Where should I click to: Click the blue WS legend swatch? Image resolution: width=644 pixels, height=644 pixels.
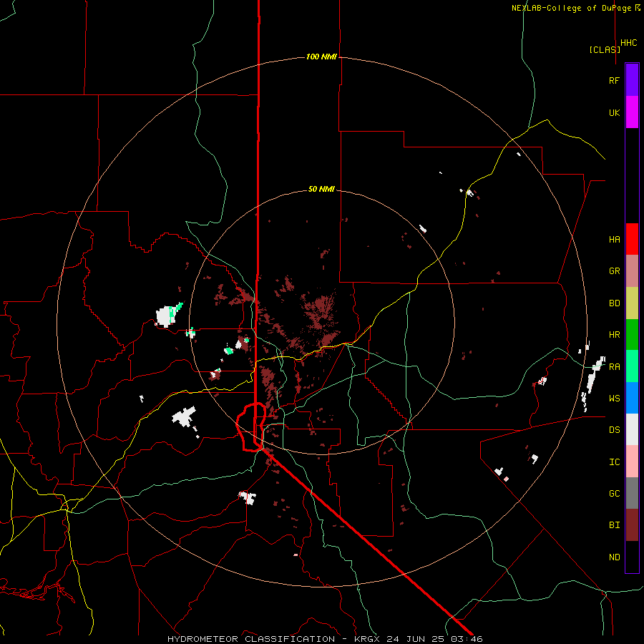pos(632,398)
